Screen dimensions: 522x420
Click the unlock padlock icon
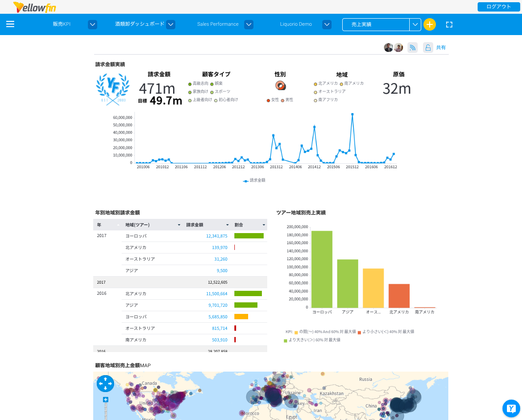427,48
